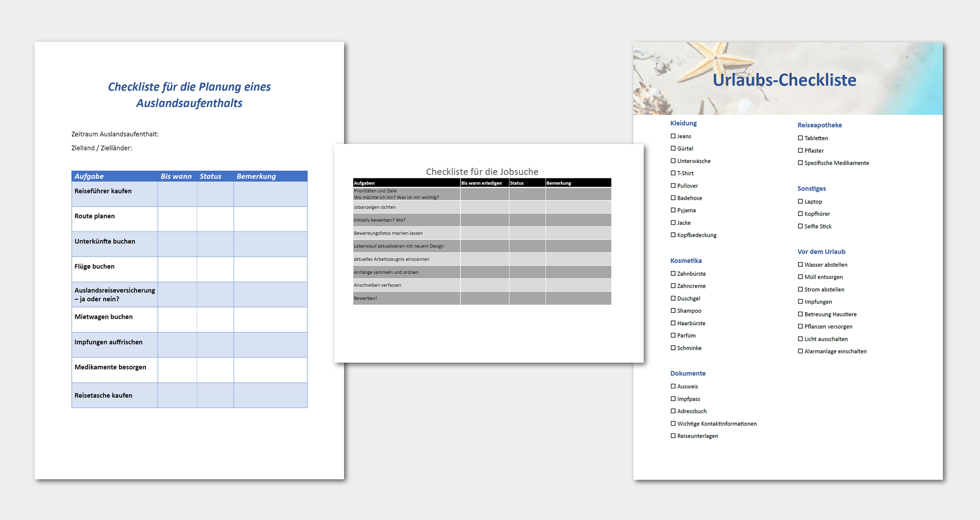The width and height of the screenshot is (980, 520).
Task: Check the Zahnbürste box under Kosmetika
Action: (673, 273)
